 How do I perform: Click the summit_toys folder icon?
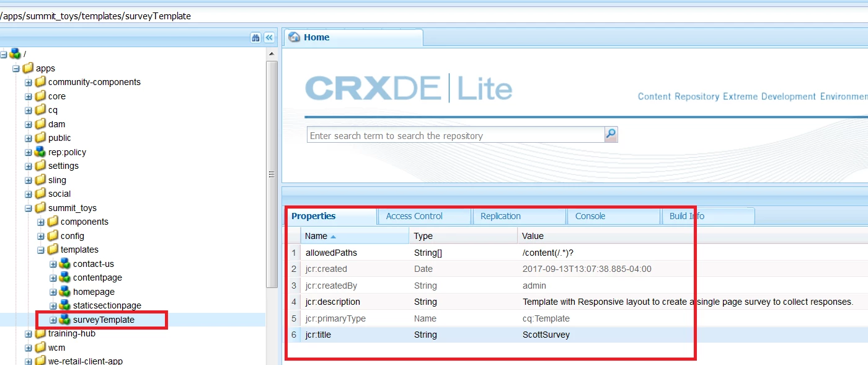(40, 208)
